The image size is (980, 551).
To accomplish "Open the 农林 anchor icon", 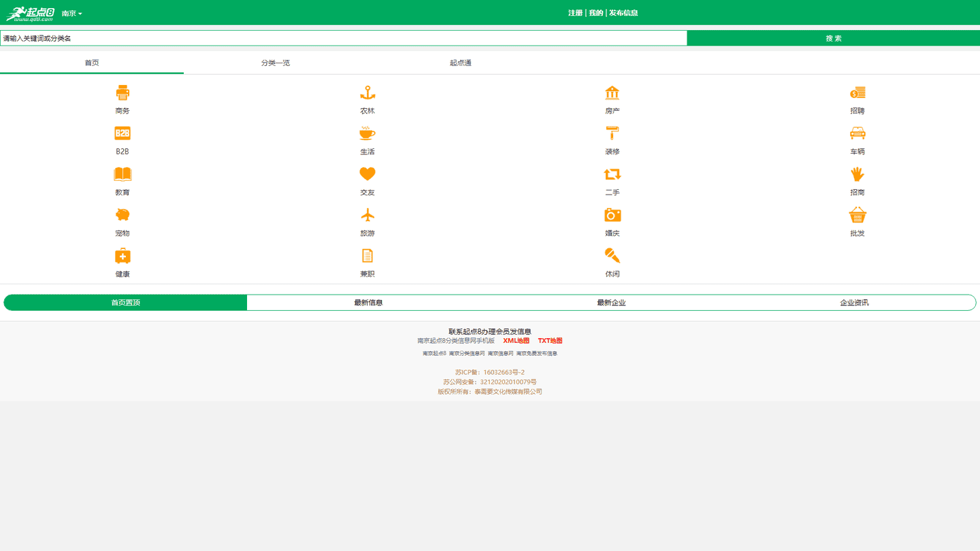I will click(x=367, y=93).
